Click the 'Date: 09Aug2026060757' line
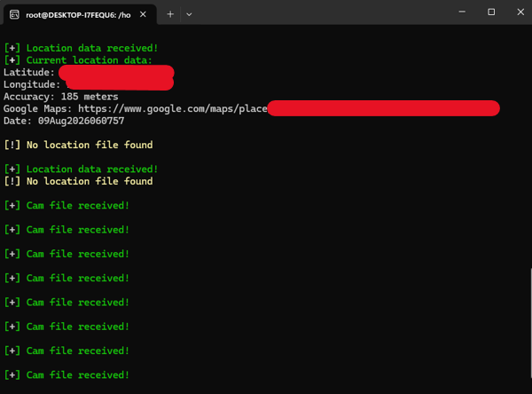Image resolution: width=532 pixels, height=394 pixels. pos(64,121)
